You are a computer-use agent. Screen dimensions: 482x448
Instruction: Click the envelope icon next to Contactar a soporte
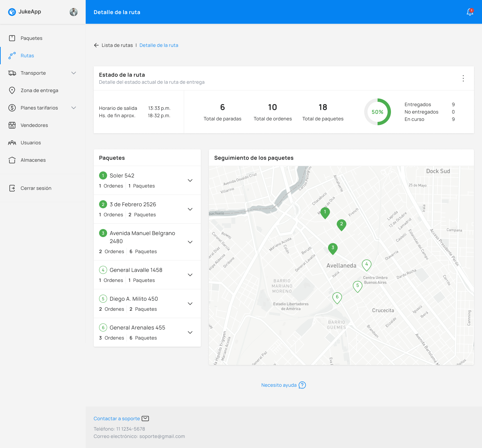click(145, 419)
